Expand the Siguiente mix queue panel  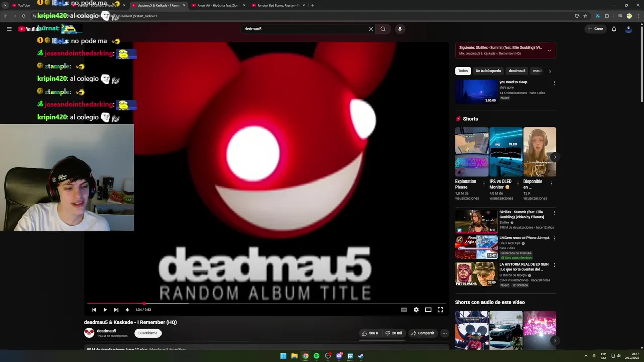(549, 50)
